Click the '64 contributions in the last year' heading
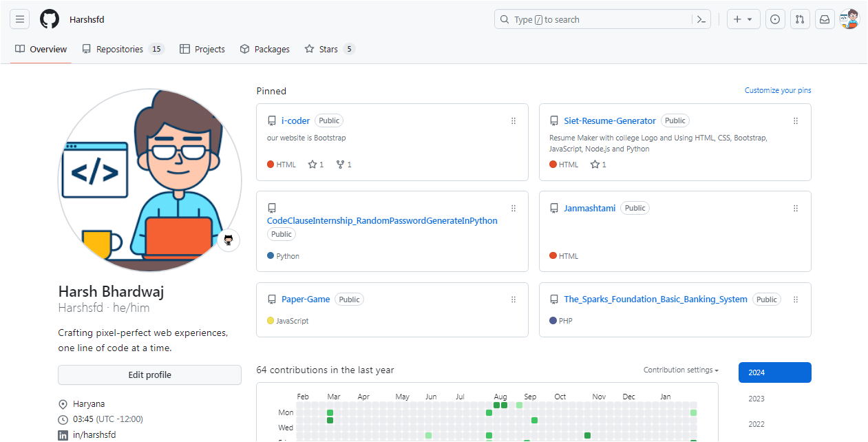Image resolution: width=868 pixels, height=442 pixels. (325, 370)
